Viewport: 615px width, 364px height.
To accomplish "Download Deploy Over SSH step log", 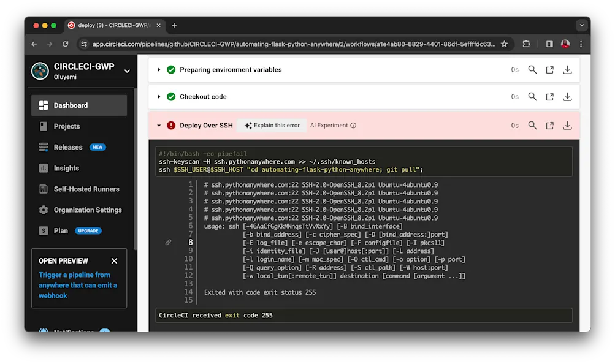I will point(567,126).
